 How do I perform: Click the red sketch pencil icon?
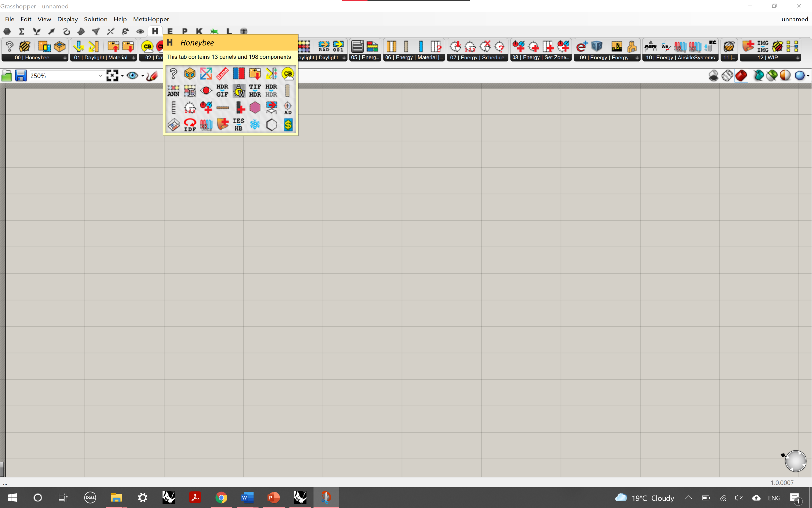tap(152, 76)
